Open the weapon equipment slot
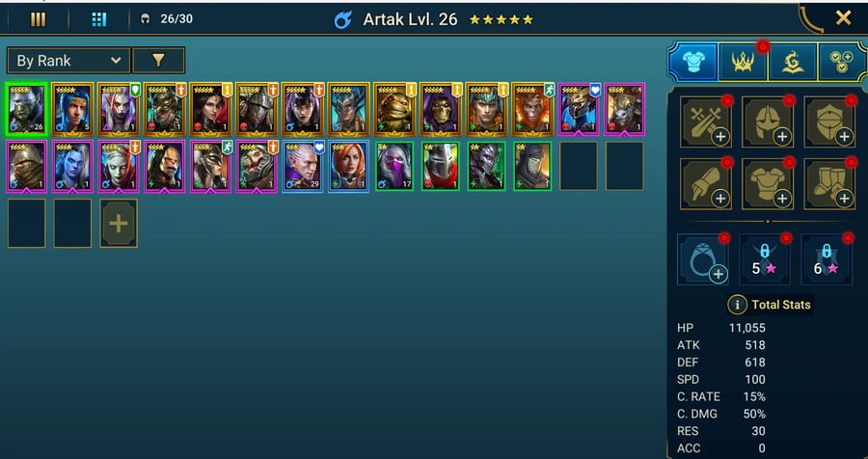This screenshot has height=459, width=868. [x=706, y=121]
